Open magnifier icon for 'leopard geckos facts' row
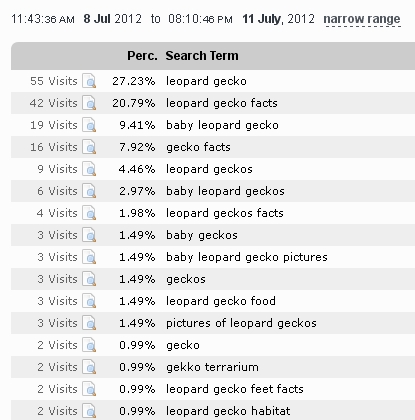 pos(89,213)
